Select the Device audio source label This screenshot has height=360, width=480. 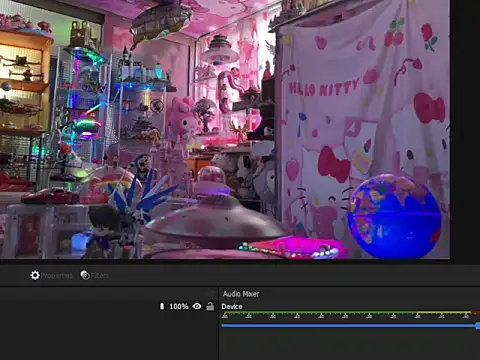[232, 307]
